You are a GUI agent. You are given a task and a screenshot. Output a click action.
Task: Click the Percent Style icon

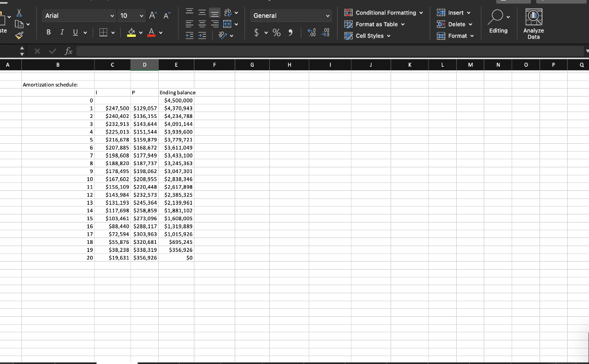[277, 33]
